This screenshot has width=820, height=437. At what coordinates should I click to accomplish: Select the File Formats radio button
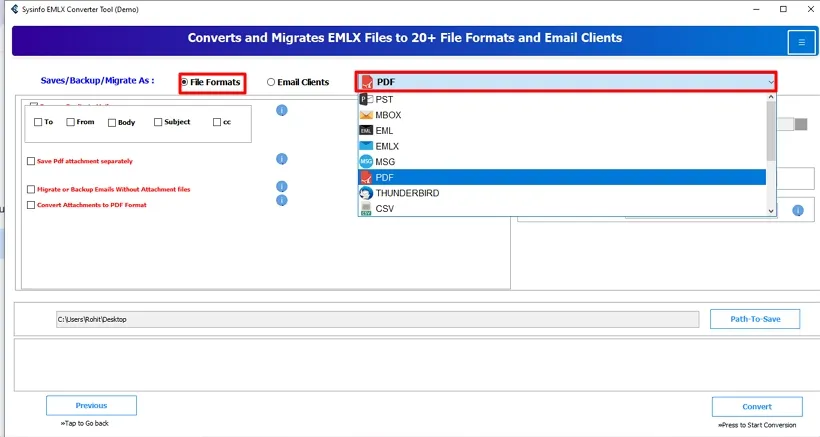point(185,82)
